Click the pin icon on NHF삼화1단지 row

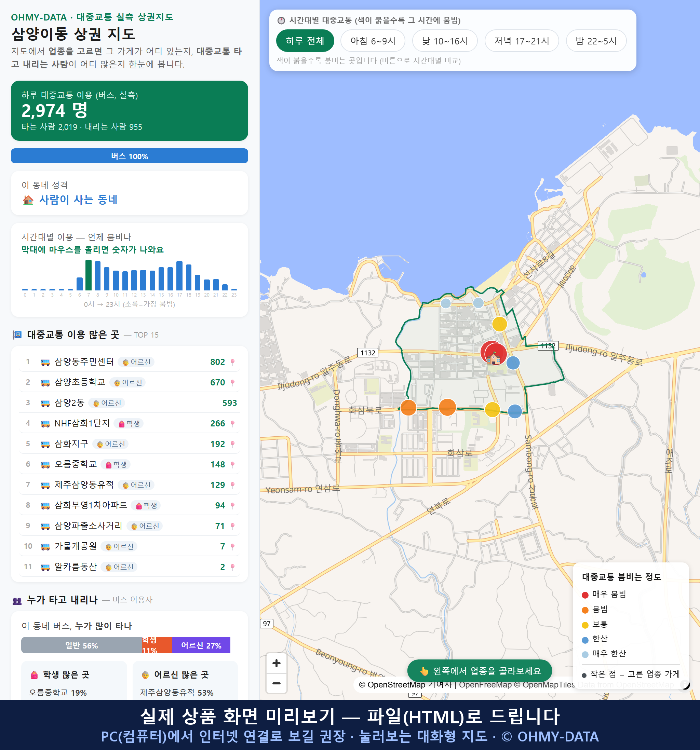[x=232, y=424]
